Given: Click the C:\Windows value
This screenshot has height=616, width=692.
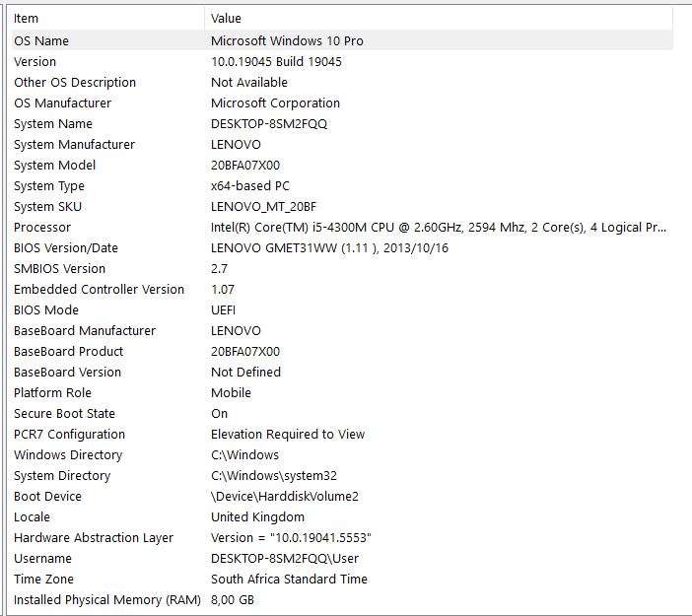Looking at the screenshot, I should (x=244, y=455).
